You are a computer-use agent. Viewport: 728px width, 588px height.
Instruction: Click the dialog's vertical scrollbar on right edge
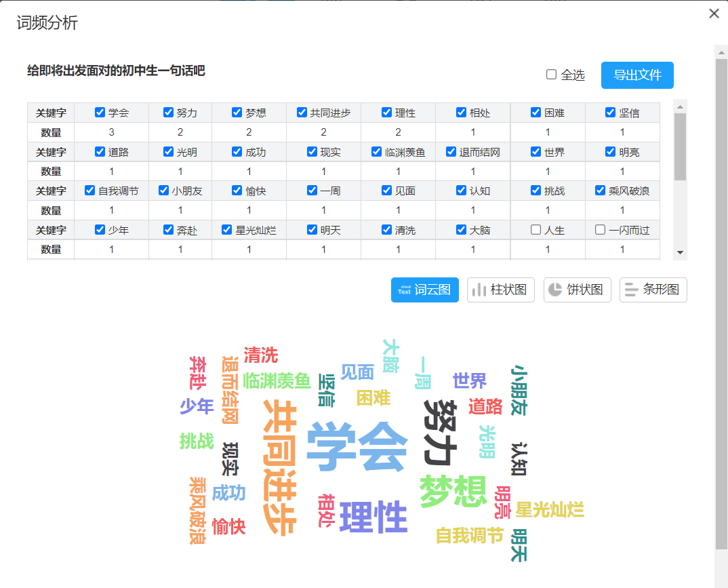pos(721,305)
